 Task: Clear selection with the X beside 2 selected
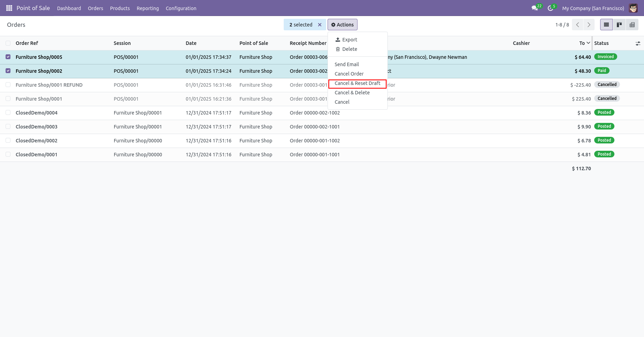[320, 25]
